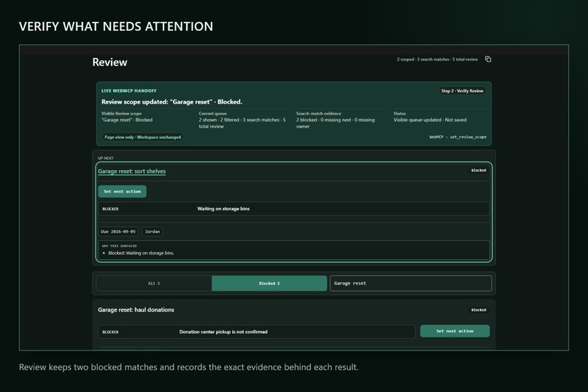
Task: Click the Blocked badge on sort shelves card
Action: tap(479, 170)
